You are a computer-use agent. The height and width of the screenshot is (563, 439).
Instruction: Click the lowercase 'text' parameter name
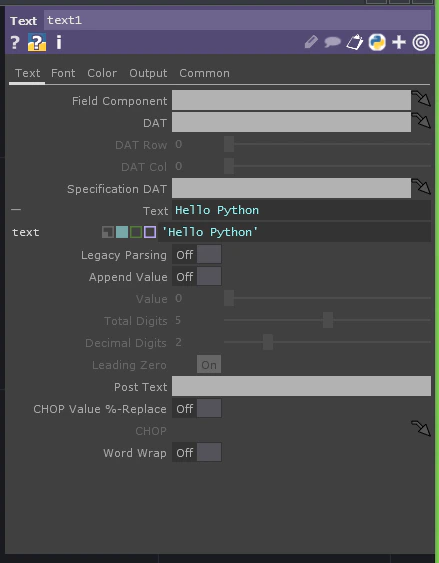tap(25, 232)
